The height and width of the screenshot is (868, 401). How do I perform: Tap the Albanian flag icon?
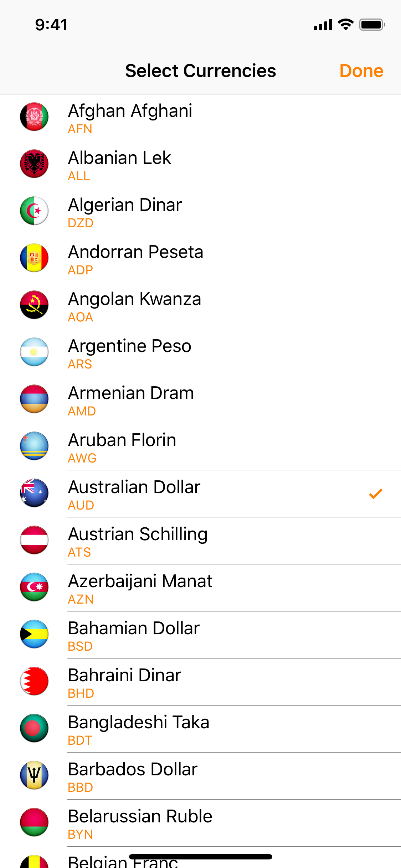click(x=34, y=164)
